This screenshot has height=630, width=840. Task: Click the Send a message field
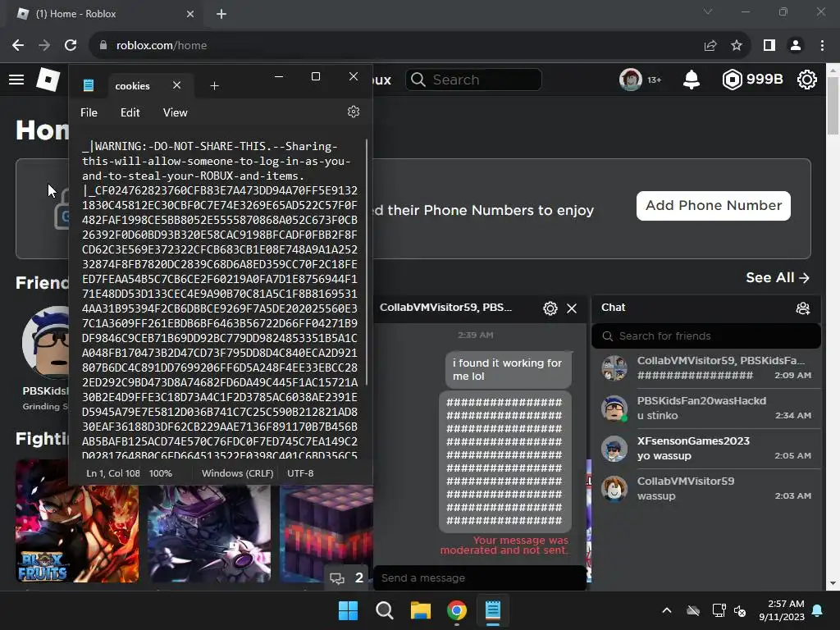[x=479, y=578]
